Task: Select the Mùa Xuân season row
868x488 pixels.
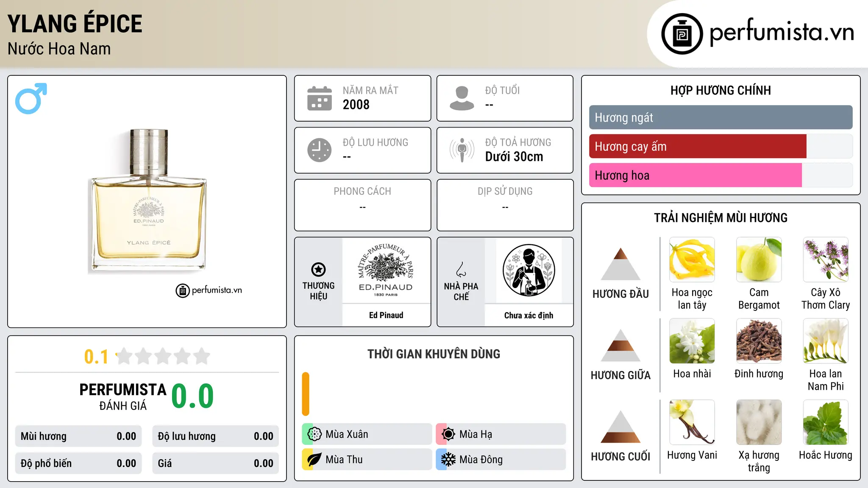Action: point(367,434)
